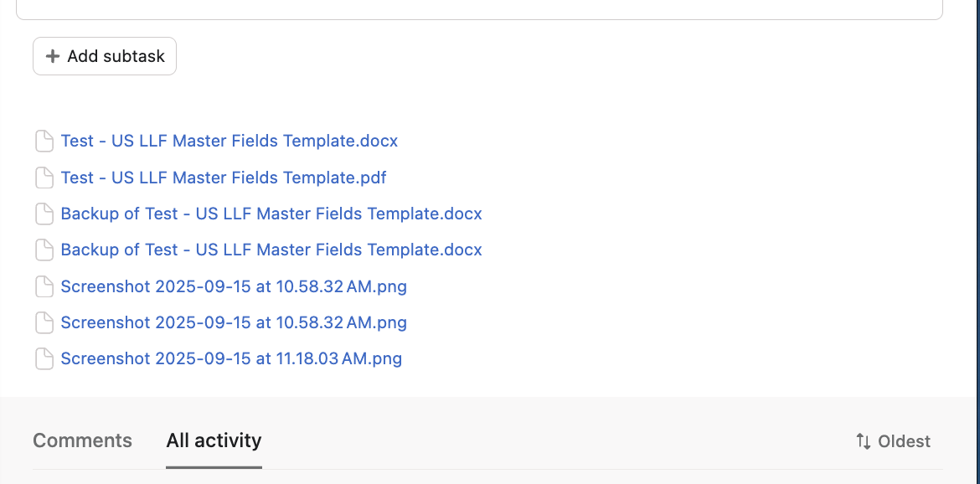This screenshot has height=484, width=980.
Task: Click file icon beside Test Template.docx
Action: coord(44,142)
